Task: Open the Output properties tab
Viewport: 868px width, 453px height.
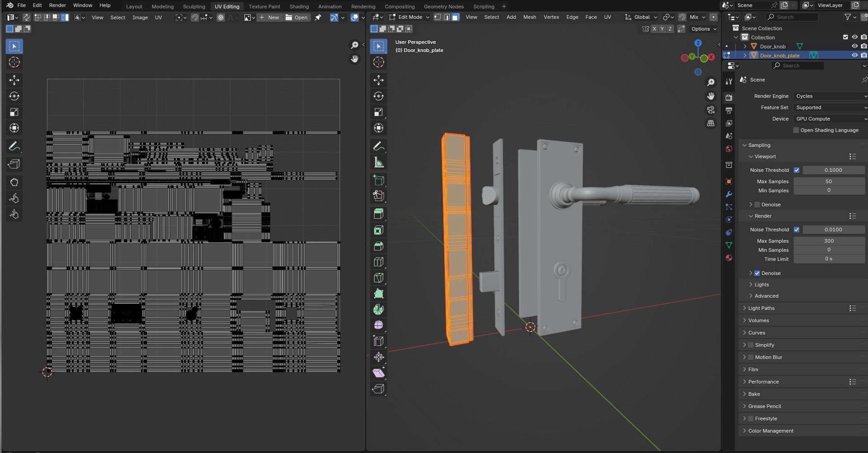Action: pos(729,110)
